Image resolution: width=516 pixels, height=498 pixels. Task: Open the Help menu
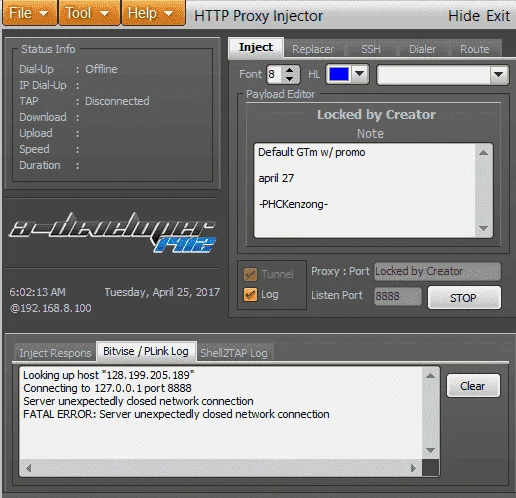153,13
